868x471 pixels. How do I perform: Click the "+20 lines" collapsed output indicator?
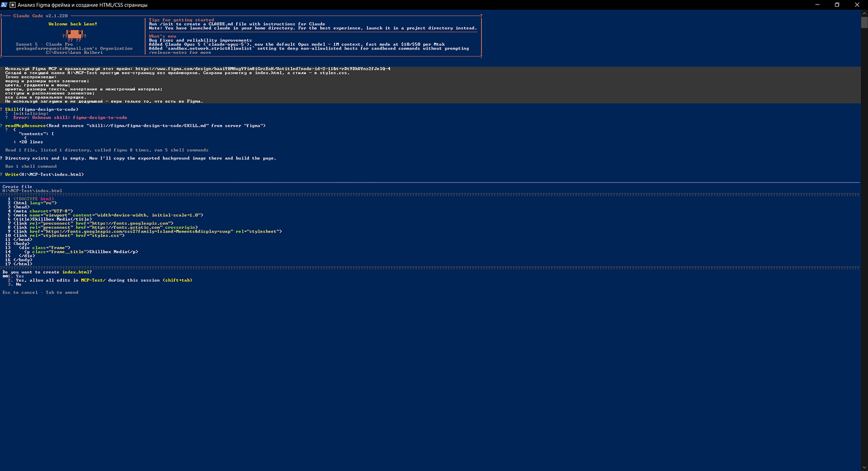click(31, 142)
